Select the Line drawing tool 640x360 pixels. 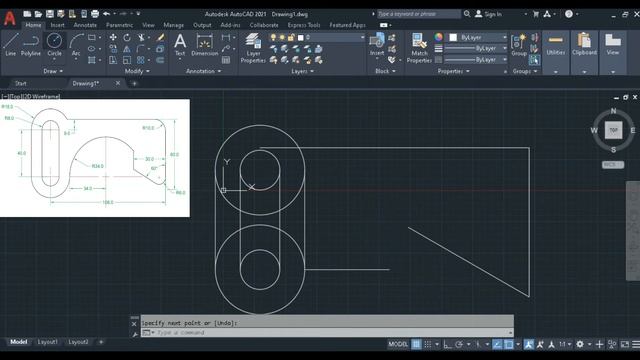pyautogui.click(x=11, y=44)
